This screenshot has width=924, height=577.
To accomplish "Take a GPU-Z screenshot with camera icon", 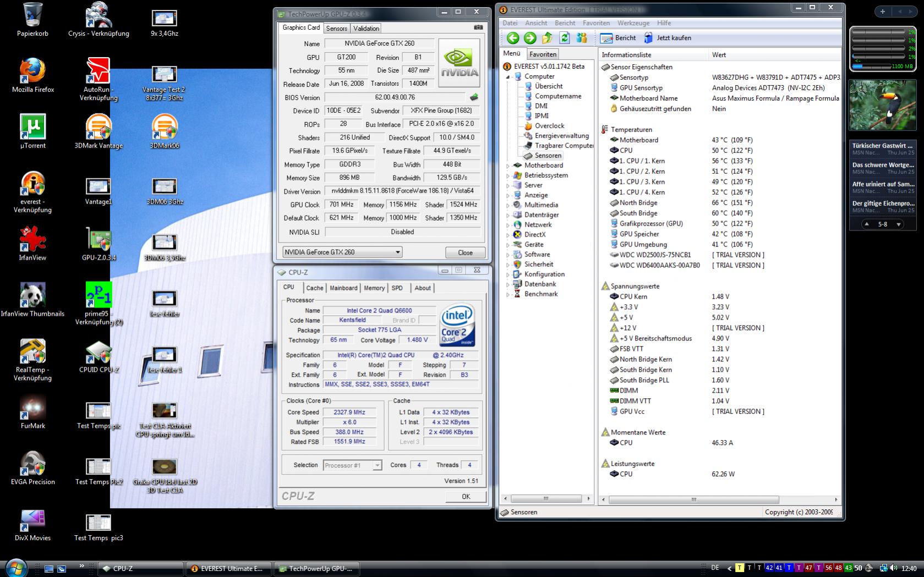I will pos(478,27).
